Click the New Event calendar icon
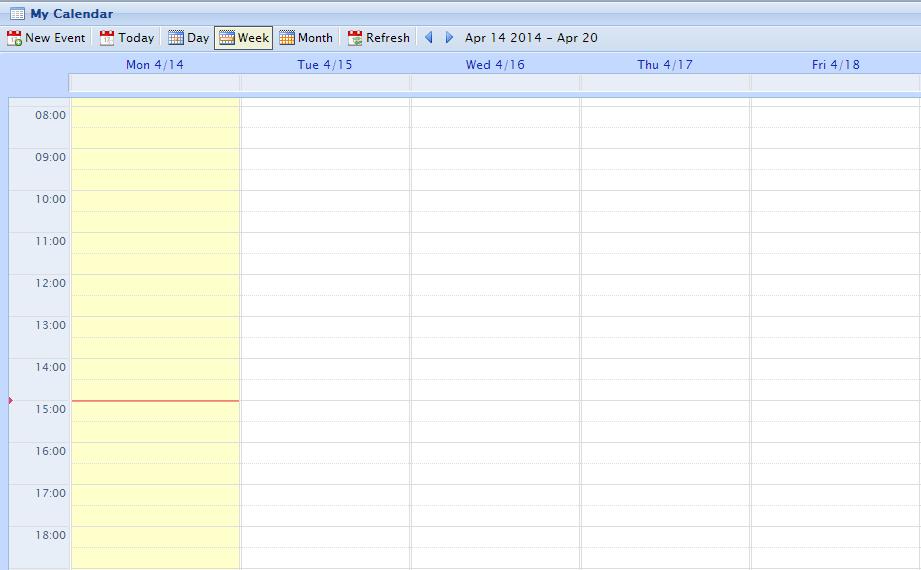Screen dimensions: 921x570 pyautogui.click(x=14, y=38)
